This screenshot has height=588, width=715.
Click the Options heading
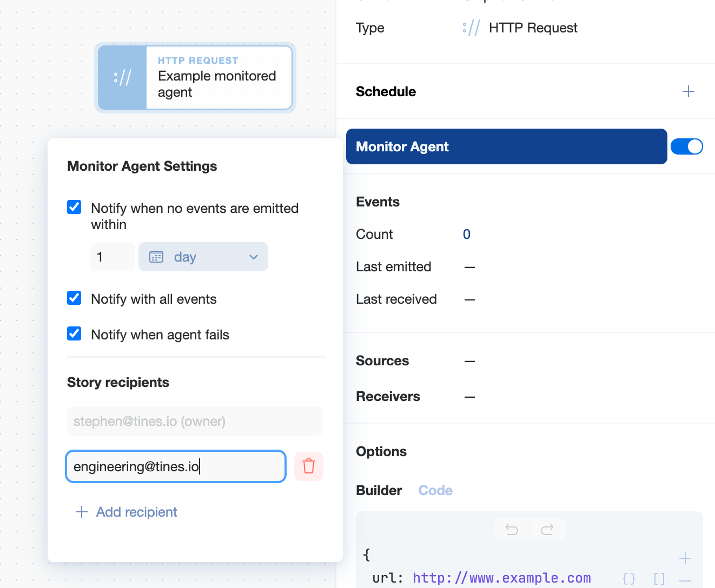tap(381, 451)
